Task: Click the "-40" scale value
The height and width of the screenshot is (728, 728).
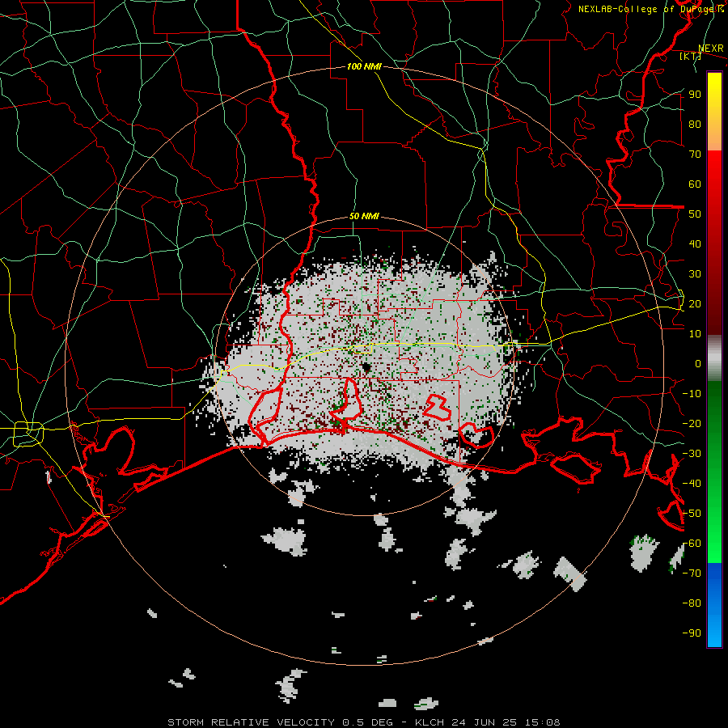Action: (x=692, y=484)
